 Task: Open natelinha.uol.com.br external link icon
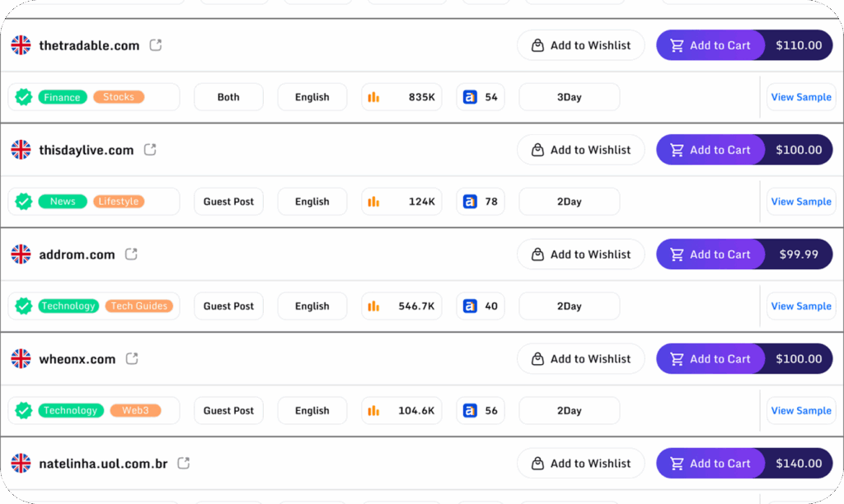click(x=184, y=464)
